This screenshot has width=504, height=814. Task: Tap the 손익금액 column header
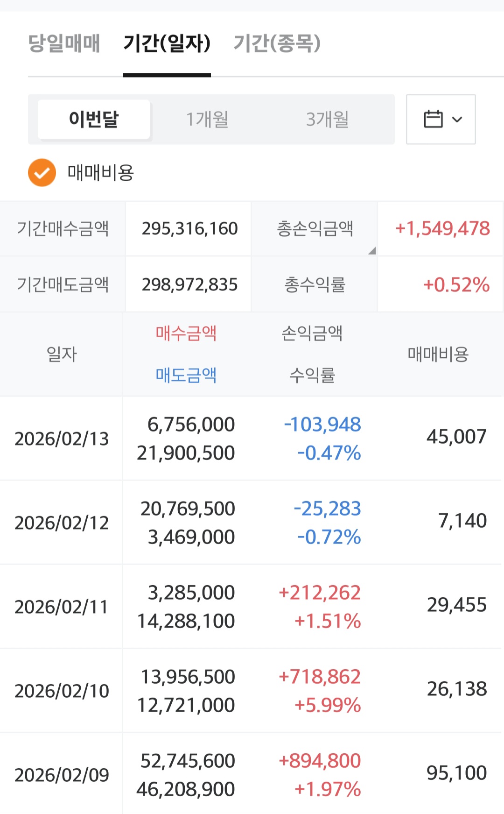coord(312,333)
